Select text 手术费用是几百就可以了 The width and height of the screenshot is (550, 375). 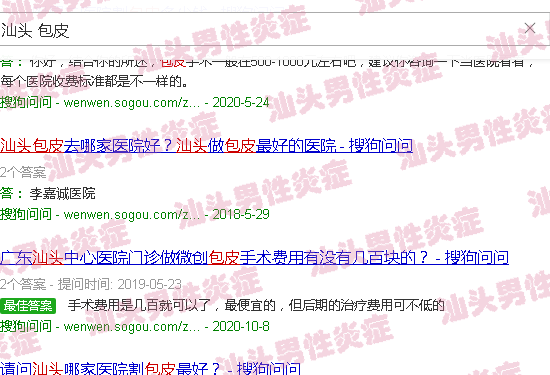pyautogui.click(x=139, y=305)
